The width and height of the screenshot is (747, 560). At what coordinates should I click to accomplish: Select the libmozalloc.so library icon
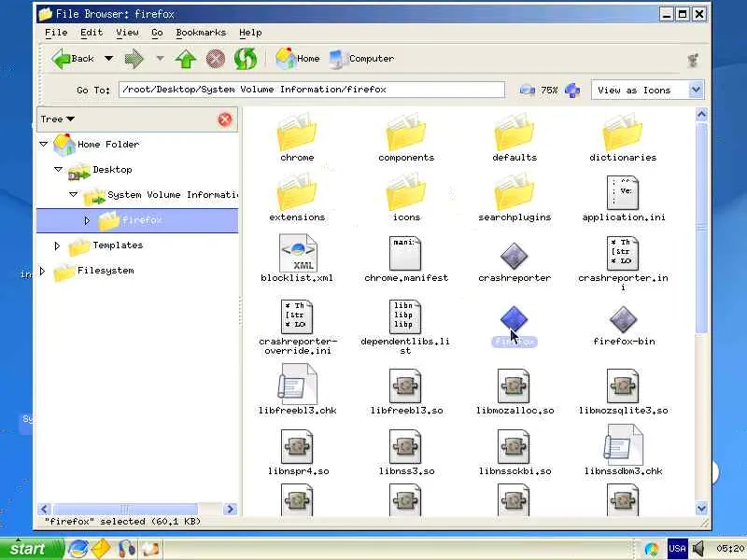coord(514,385)
